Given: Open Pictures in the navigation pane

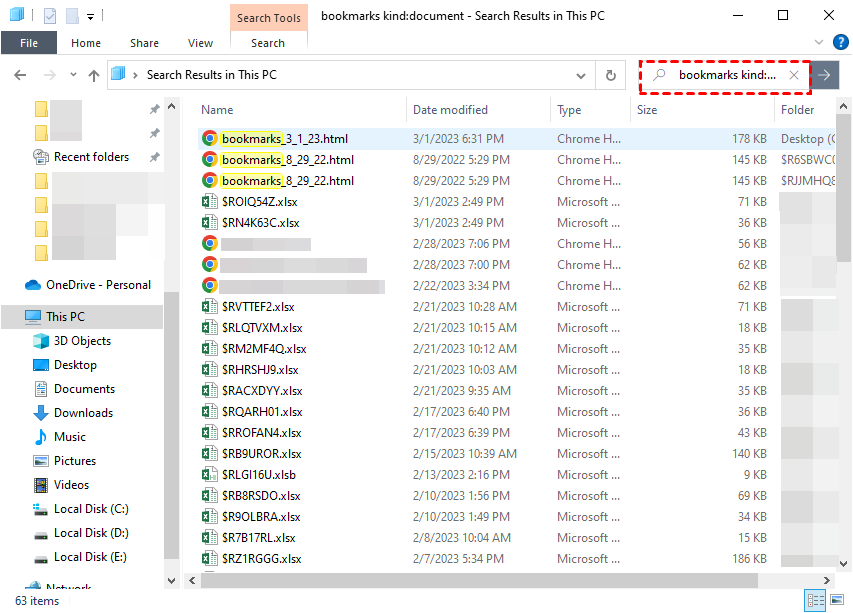Looking at the screenshot, I should click(75, 461).
